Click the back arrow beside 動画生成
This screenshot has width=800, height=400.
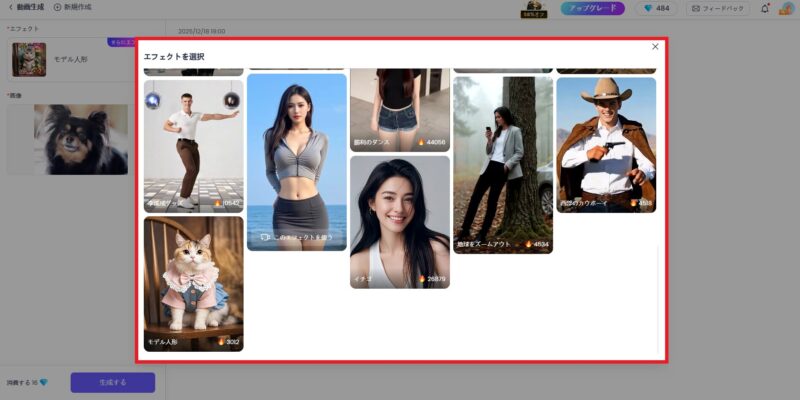(10, 7)
